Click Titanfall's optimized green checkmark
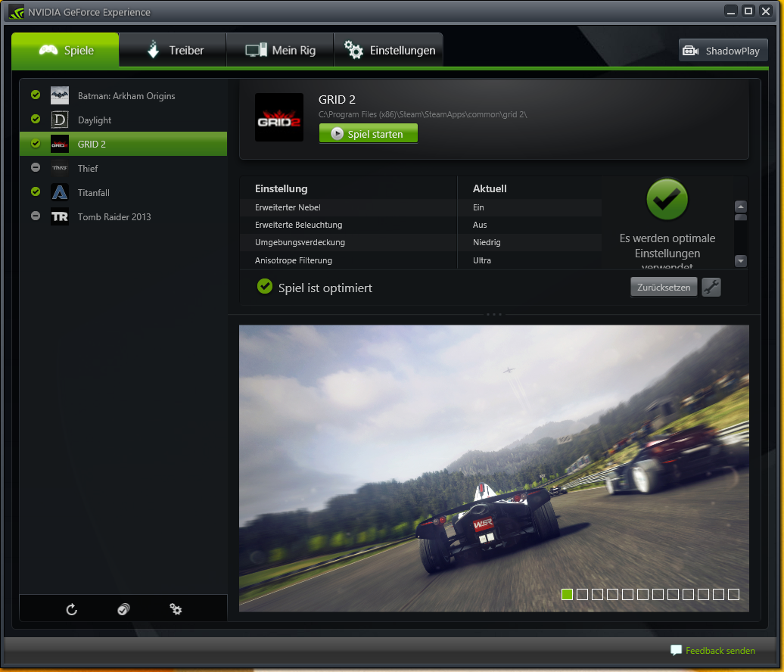Screen dimensions: 784x672 (36, 191)
